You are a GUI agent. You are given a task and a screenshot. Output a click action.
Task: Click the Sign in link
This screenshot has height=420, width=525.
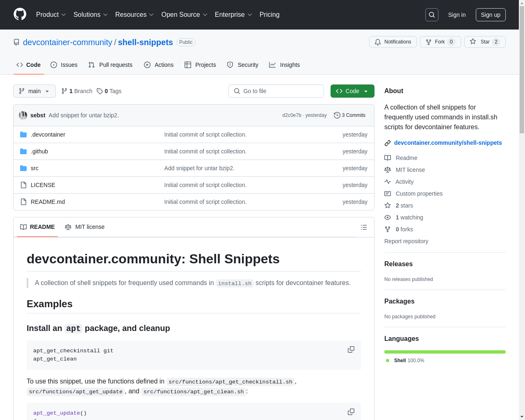click(x=457, y=15)
